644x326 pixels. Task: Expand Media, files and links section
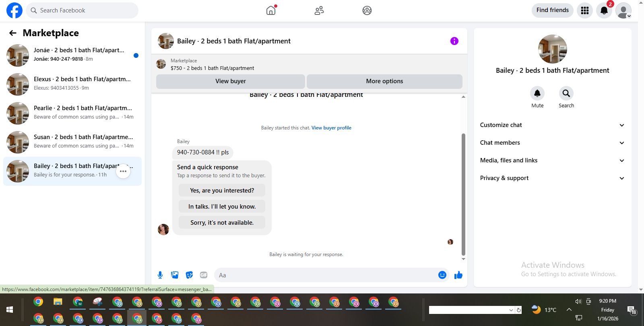click(552, 160)
